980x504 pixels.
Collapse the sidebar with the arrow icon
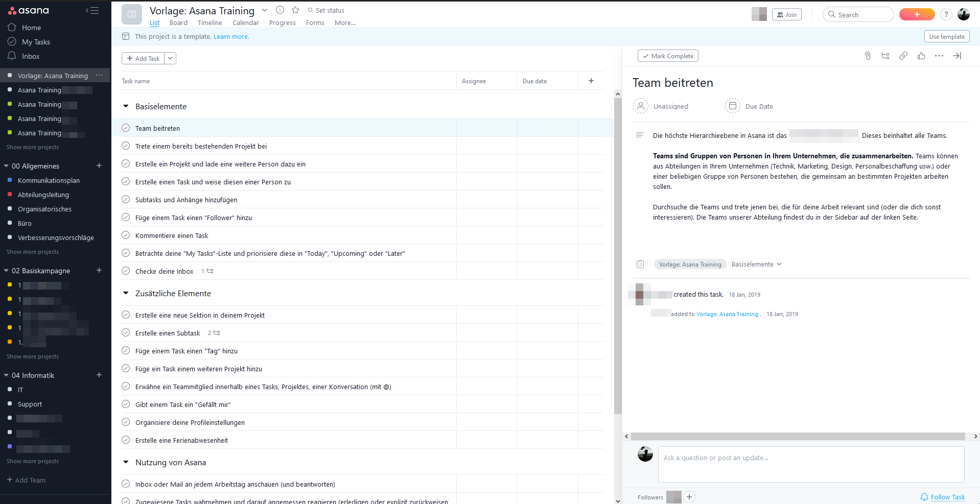tap(92, 10)
